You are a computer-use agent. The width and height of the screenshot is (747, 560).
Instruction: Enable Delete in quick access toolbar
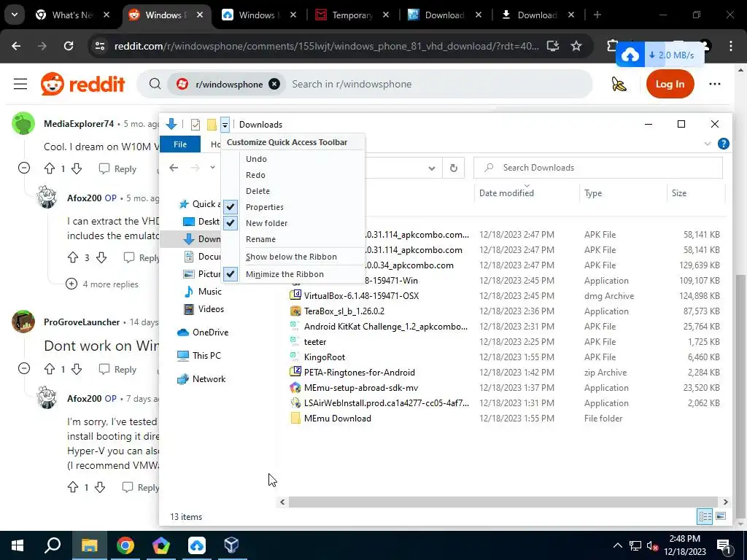coord(293,191)
